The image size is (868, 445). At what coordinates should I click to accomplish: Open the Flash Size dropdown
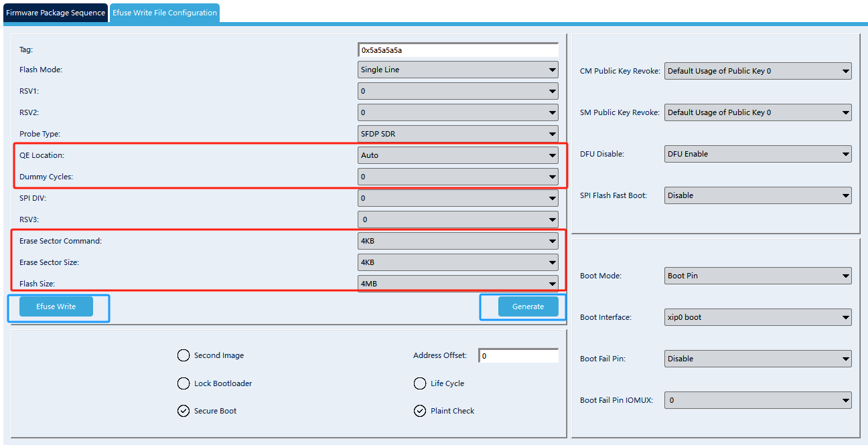pyautogui.click(x=458, y=284)
